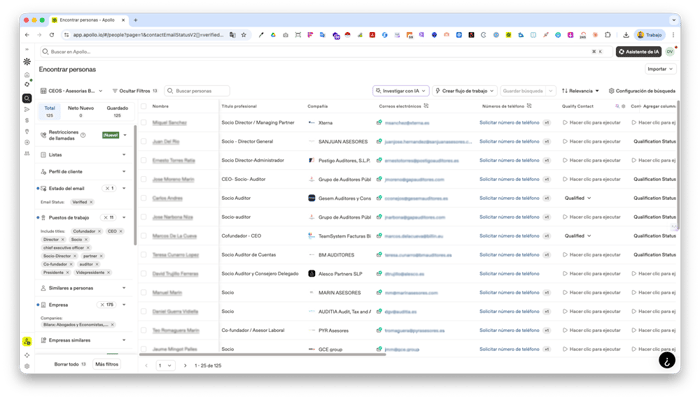Viewport: 700px width, 399px height.
Task: Open a new browser tab
Action: pyautogui.click(x=136, y=20)
